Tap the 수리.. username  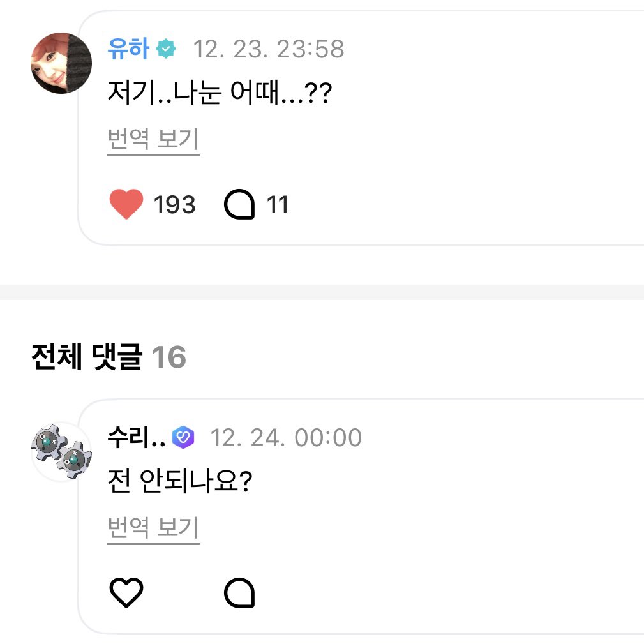(x=137, y=438)
